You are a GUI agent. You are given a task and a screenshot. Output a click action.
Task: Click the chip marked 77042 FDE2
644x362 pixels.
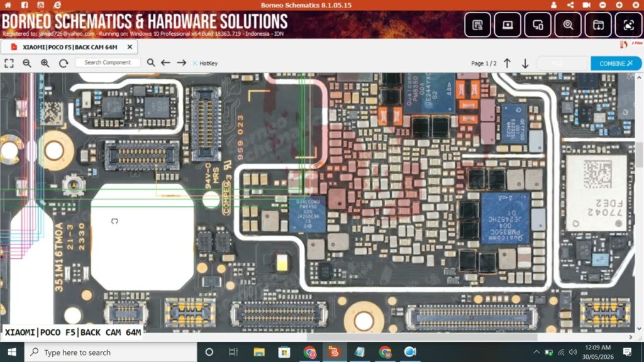click(597, 193)
